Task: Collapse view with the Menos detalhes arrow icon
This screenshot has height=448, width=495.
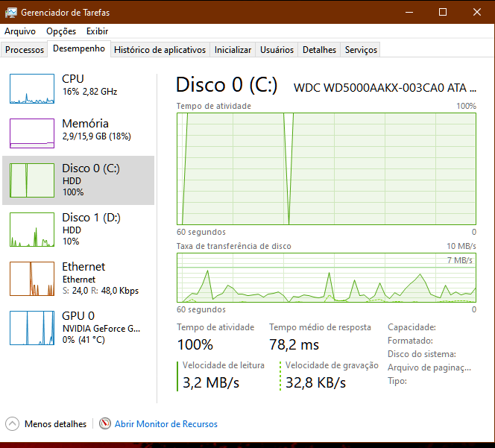Action: point(13,423)
